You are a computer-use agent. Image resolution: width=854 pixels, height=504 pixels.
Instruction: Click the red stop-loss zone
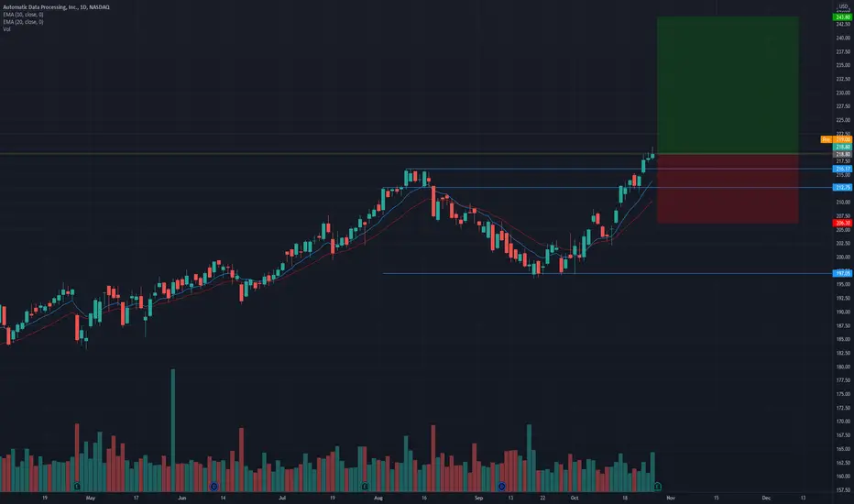pos(728,189)
